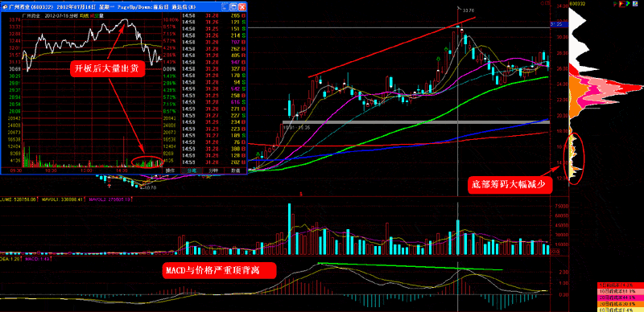Image resolution: width=644 pixels, height=312 pixels.
Task: Click the pin button in popup title bar
Action: click(225, 7)
